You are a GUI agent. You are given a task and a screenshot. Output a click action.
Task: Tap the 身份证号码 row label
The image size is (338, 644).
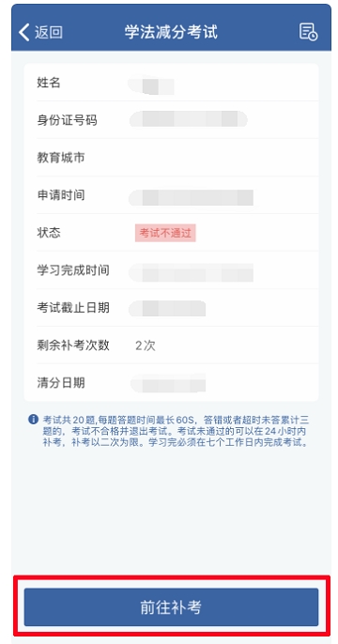(68, 120)
